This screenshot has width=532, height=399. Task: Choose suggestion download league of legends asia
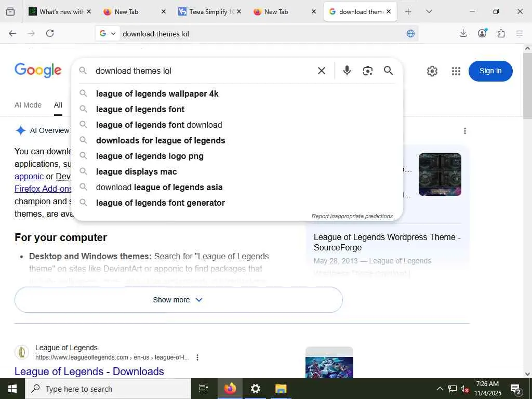coord(237,187)
